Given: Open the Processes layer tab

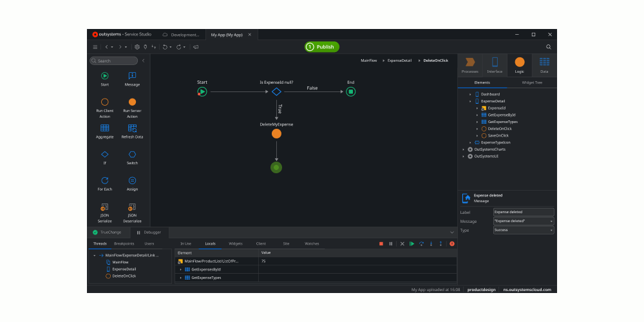Looking at the screenshot, I should click(470, 65).
